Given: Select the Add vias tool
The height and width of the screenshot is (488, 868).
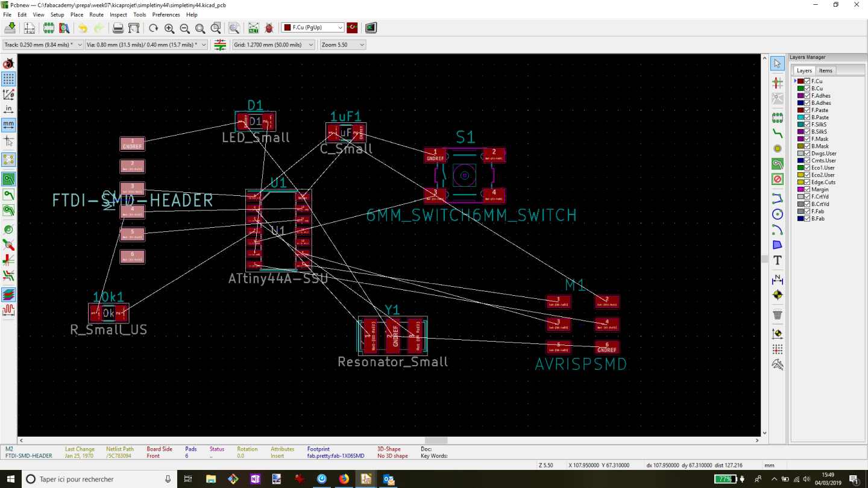Looking at the screenshot, I should click(778, 148).
